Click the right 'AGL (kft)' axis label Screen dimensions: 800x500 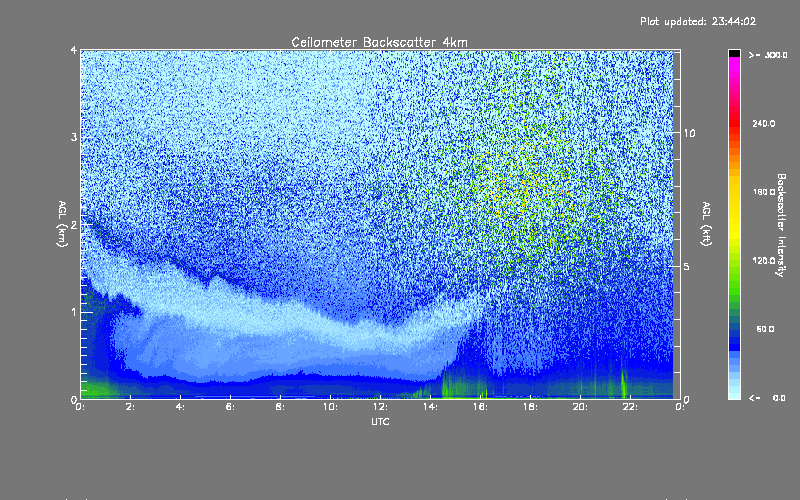[x=706, y=224]
